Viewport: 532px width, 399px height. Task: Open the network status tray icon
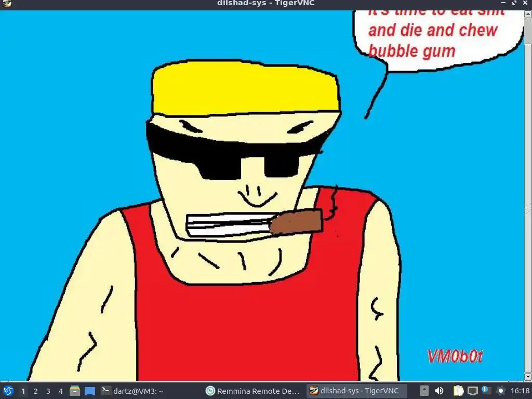pyautogui.click(x=473, y=391)
